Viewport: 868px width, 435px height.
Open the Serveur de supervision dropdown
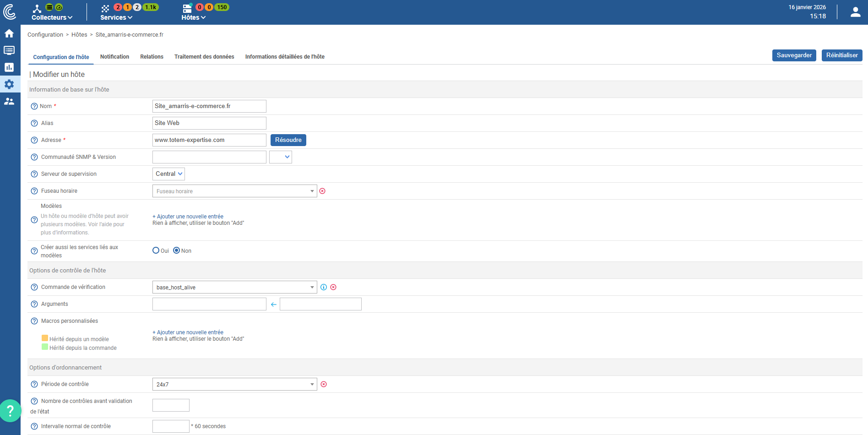point(168,174)
